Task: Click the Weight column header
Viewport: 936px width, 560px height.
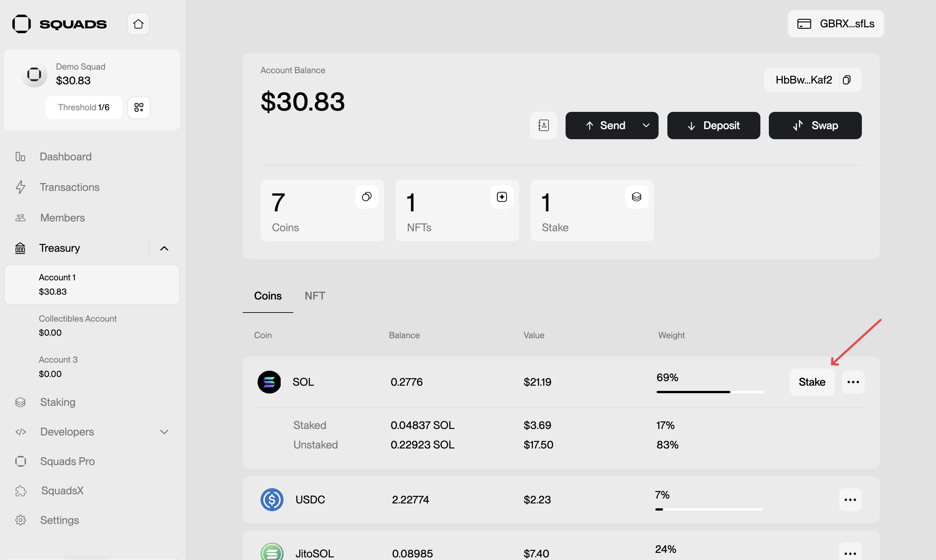Action: [x=672, y=335]
